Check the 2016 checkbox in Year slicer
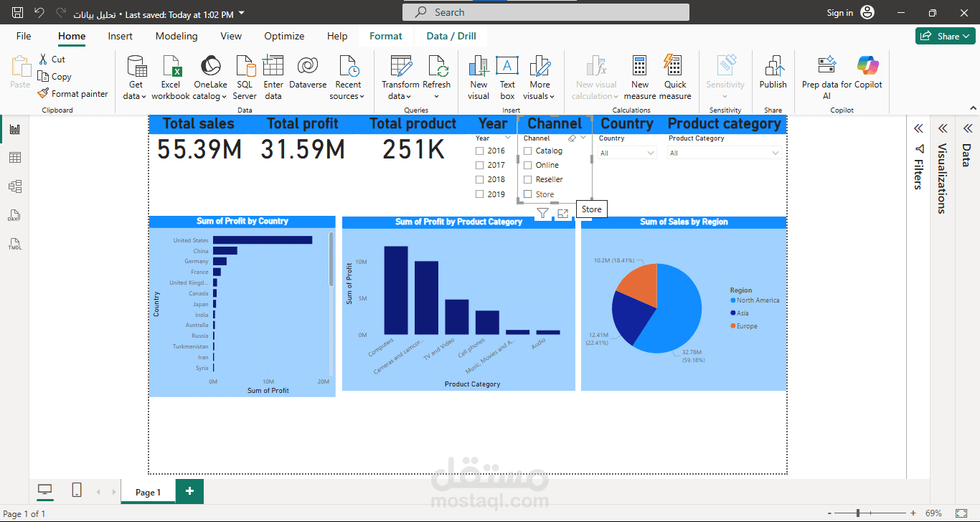Image resolution: width=980 pixels, height=522 pixels. pyautogui.click(x=479, y=151)
